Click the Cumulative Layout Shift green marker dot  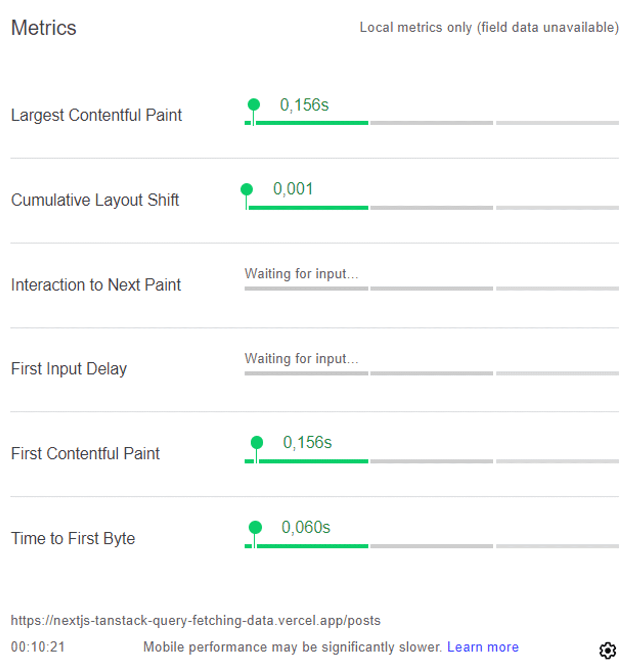(246, 189)
